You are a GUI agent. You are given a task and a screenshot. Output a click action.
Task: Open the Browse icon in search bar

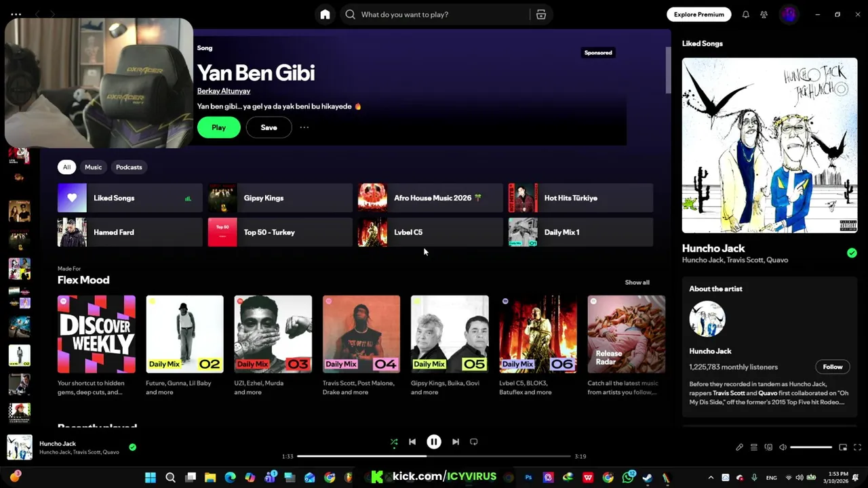pos(540,14)
